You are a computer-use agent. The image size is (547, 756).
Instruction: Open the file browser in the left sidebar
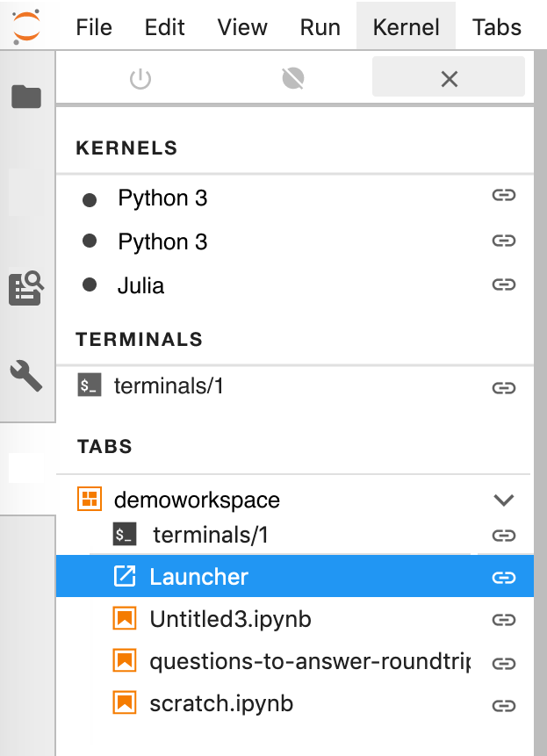click(26, 97)
